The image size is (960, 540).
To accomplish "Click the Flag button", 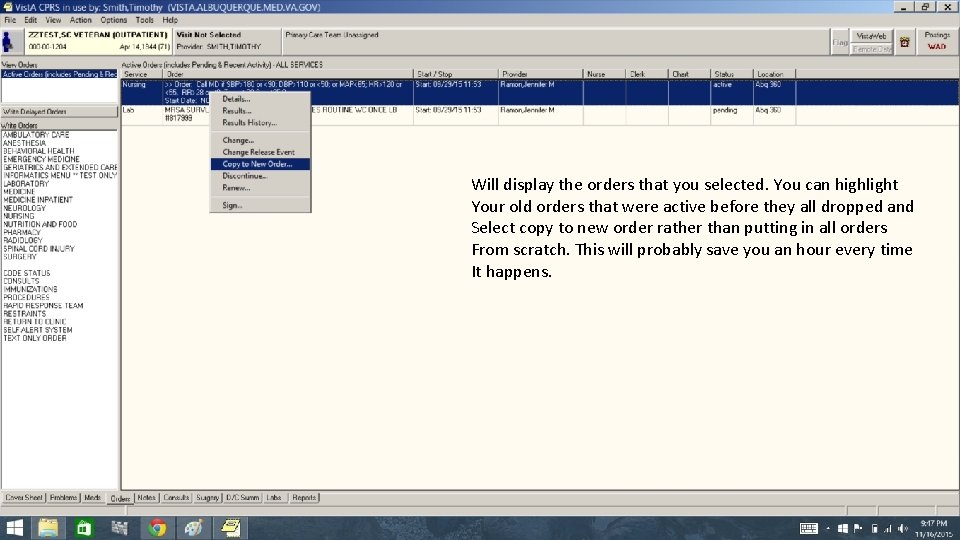I will click(840, 42).
